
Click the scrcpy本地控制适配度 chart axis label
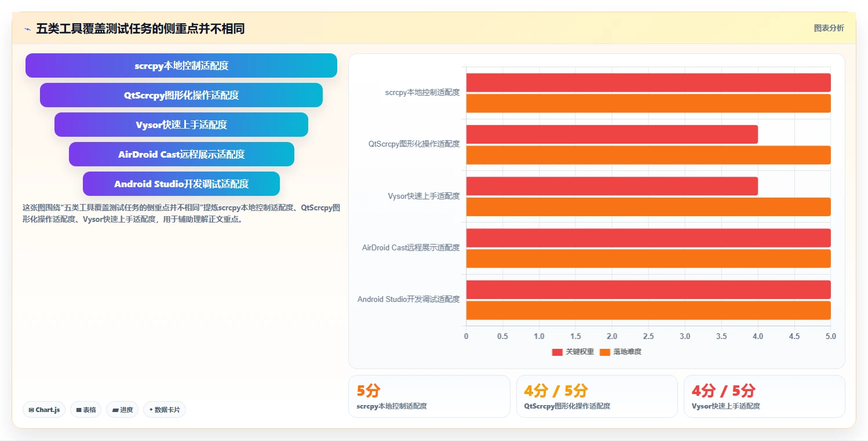[x=422, y=92]
